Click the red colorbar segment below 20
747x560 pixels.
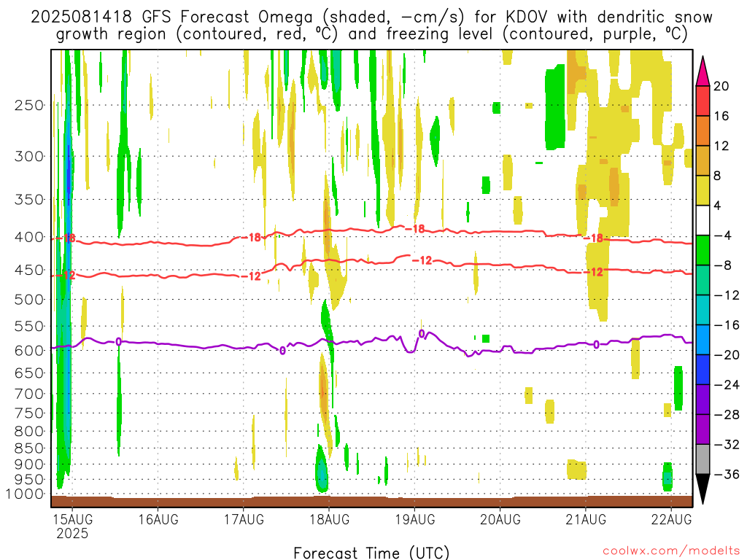click(x=703, y=101)
